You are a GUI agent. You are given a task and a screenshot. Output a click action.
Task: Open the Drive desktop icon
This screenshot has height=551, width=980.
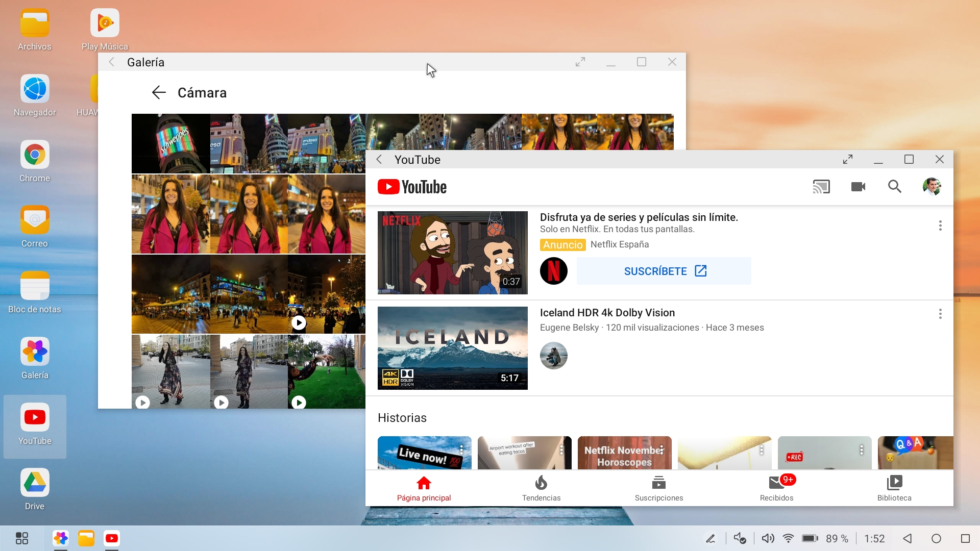coord(35,490)
